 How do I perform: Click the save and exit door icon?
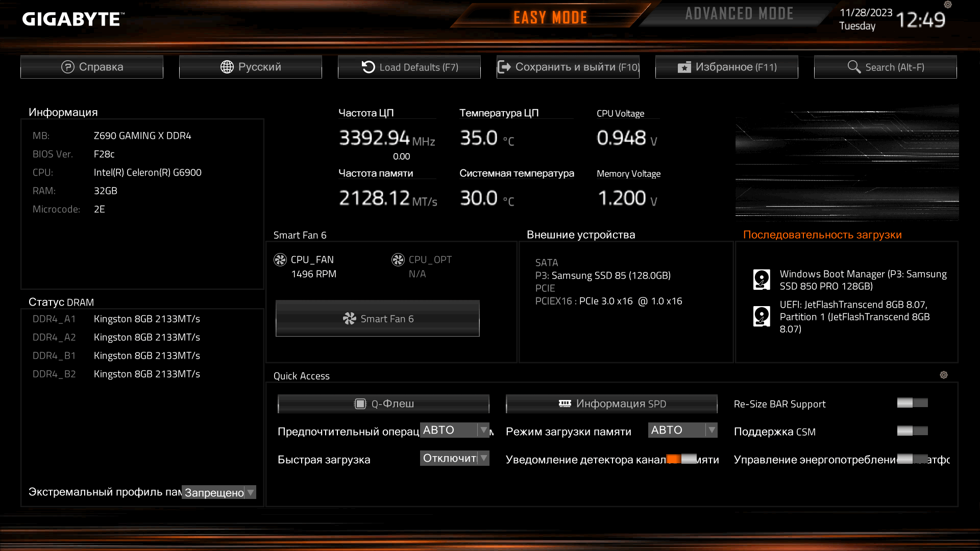pos(504,67)
